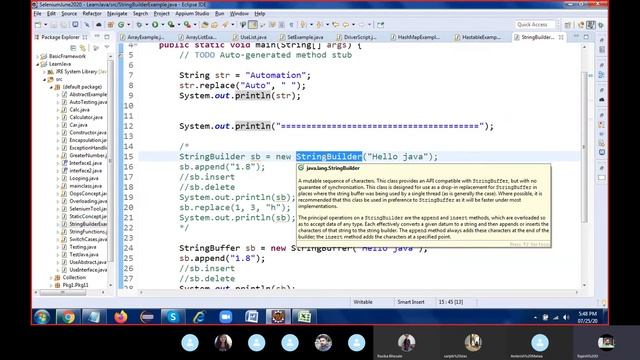The width and height of the screenshot is (640, 360).
Task: Open the Debug dropdown arrow
Action: pyautogui.click(x=146, y=25)
